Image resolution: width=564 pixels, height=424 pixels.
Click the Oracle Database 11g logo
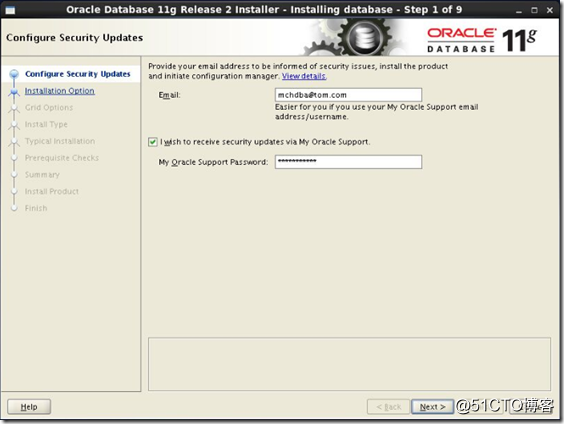(x=482, y=40)
